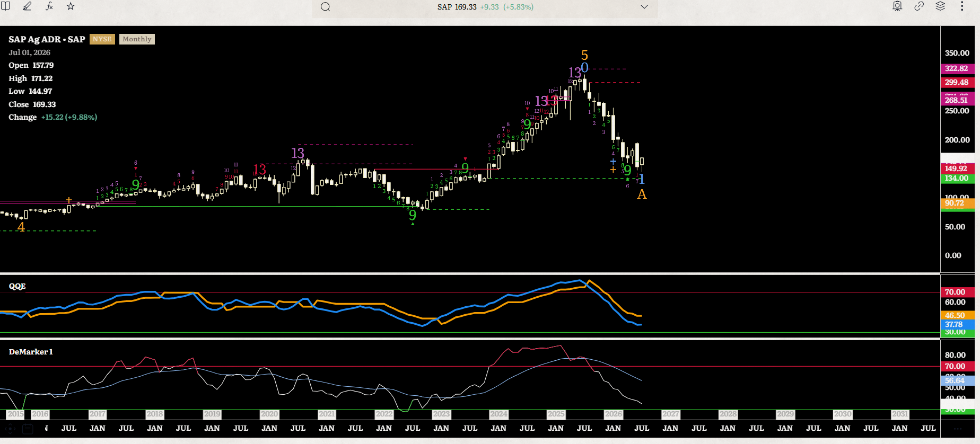Click the 2017 year marker on timeline
Image resolution: width=980 pixels, height=444 pixels.
pyautogui.click(x=97, y=414)
